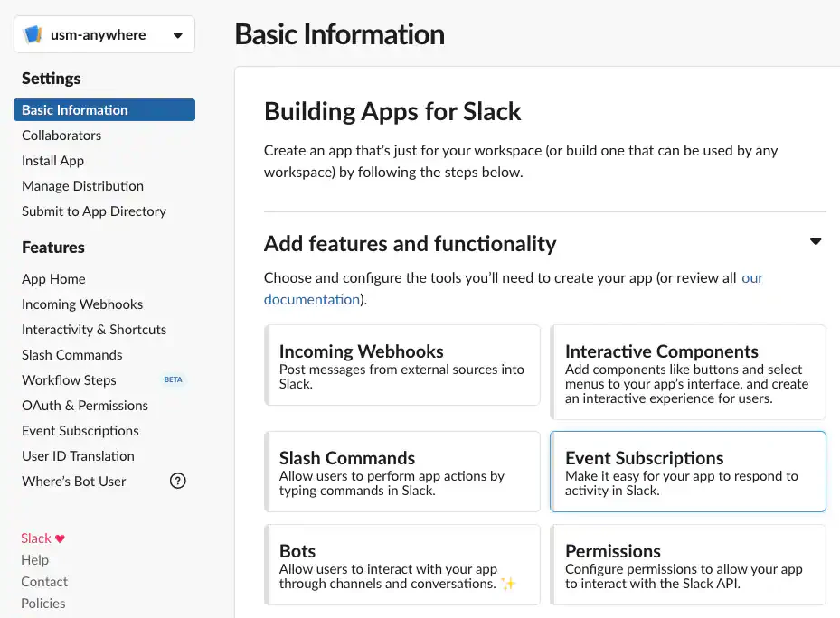Screen dimensions: 840x618
Task: Open the Collaborators settings page
Action: point(61,136)
